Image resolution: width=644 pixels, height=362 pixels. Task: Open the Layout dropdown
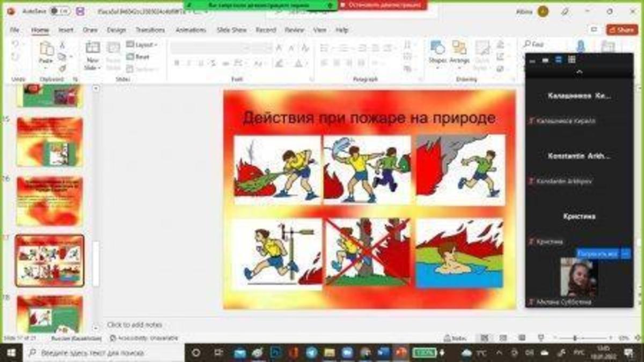[142, 45]
